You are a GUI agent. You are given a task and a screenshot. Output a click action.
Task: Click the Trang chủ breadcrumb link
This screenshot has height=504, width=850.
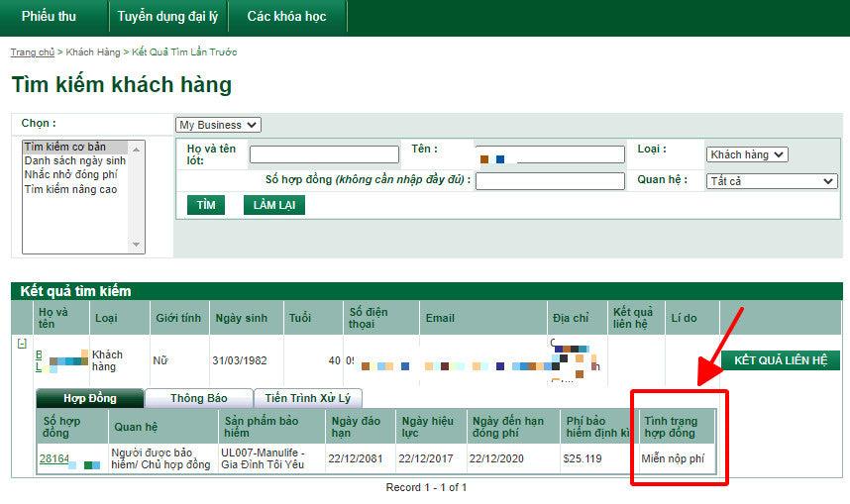tap(32, 51)
